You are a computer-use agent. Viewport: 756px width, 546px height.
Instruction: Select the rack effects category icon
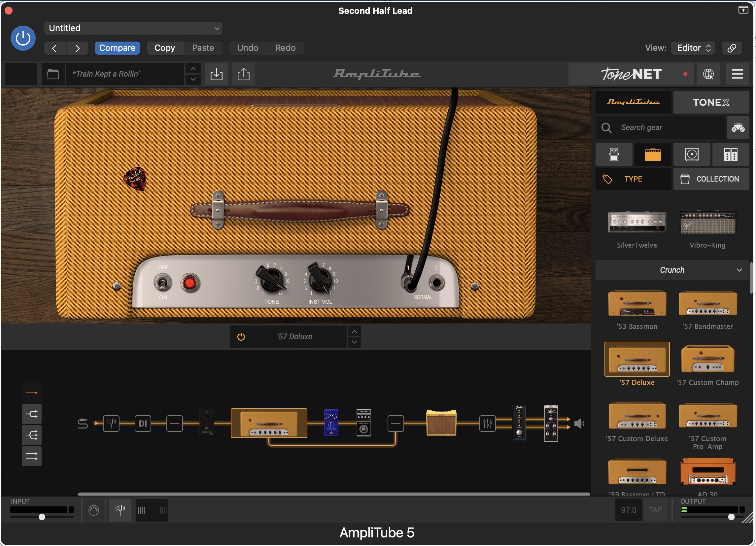click(730, 155)
